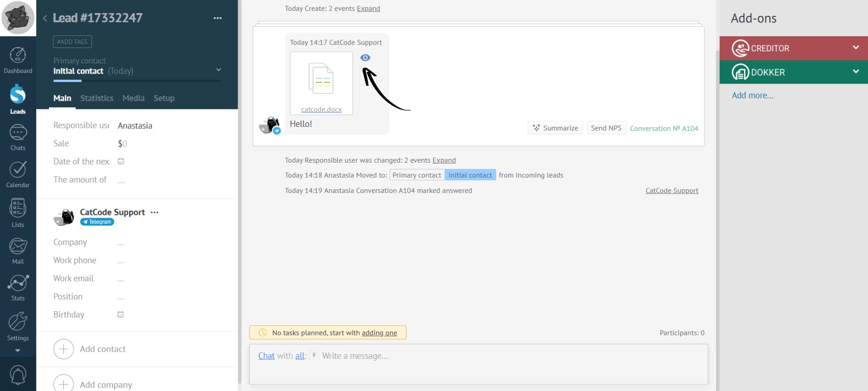
Task: Click the Write a message input field
Action: click(x=466, y=357)
